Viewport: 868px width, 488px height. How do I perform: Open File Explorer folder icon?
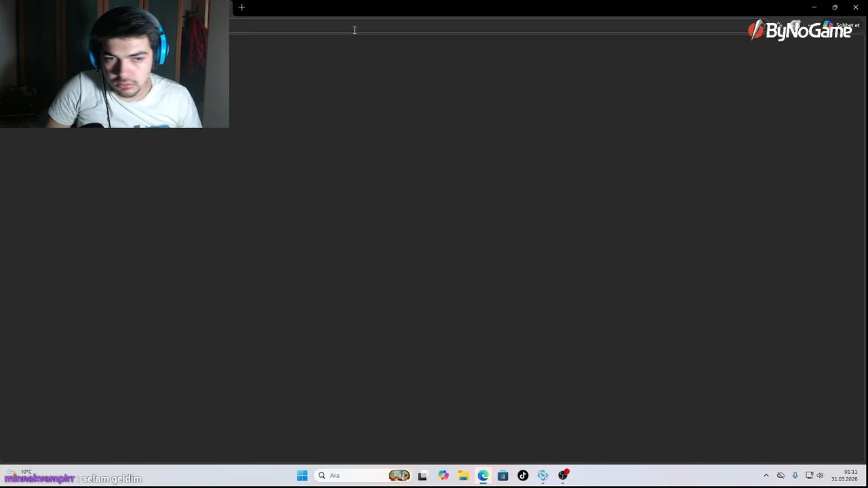pos(463,476)
